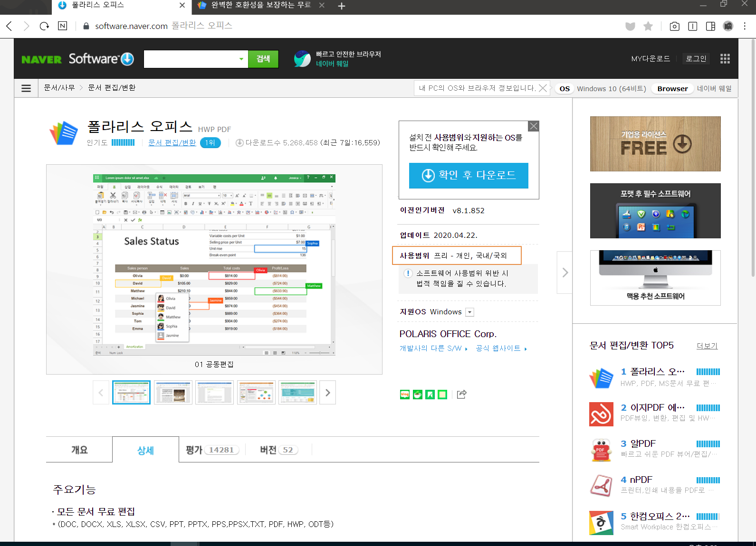The height and width of the screenshot is (546, 756).
Task: Show previous screenshot thumbnails
Action: pos(101,393)
